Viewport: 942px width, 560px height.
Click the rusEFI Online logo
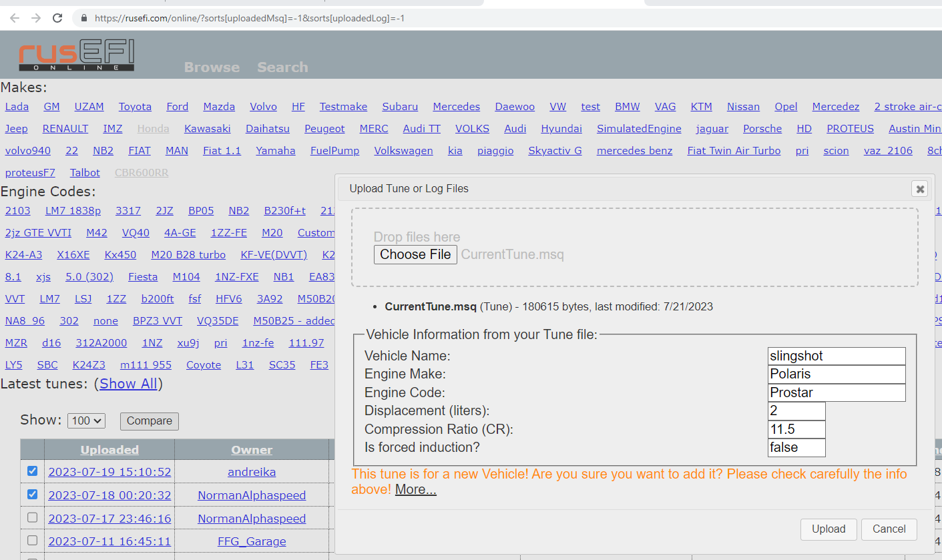(x=75, y=54)
